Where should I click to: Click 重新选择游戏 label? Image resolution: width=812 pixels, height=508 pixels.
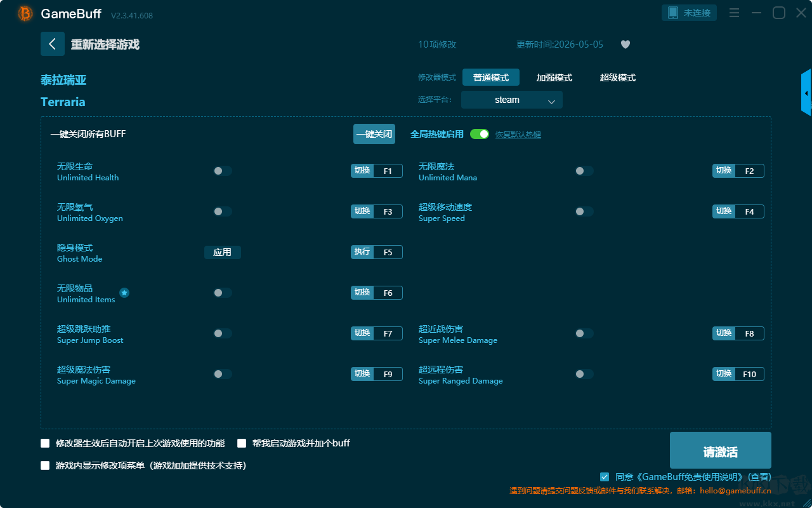105,44
